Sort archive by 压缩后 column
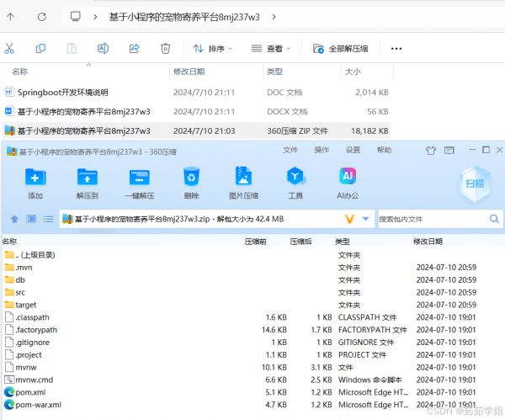This screenshot has width=505, height=420. [300, 242]
